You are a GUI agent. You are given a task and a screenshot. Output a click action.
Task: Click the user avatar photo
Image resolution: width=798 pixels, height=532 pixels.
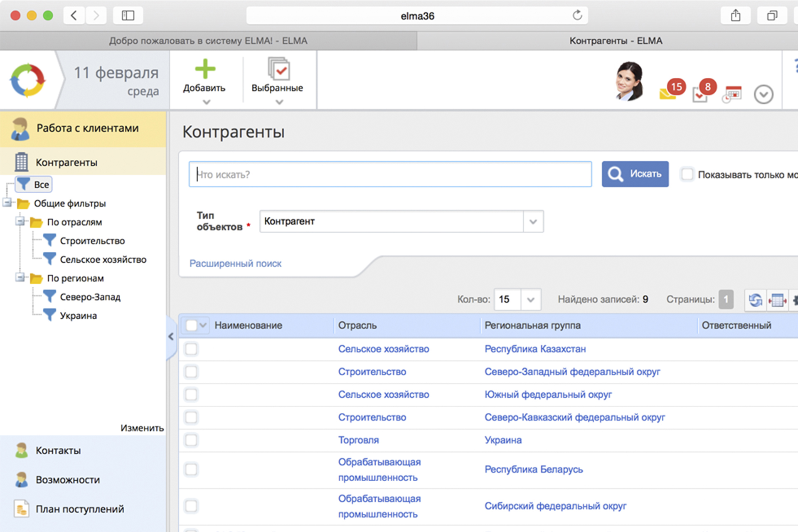click(x=629, y=81)
